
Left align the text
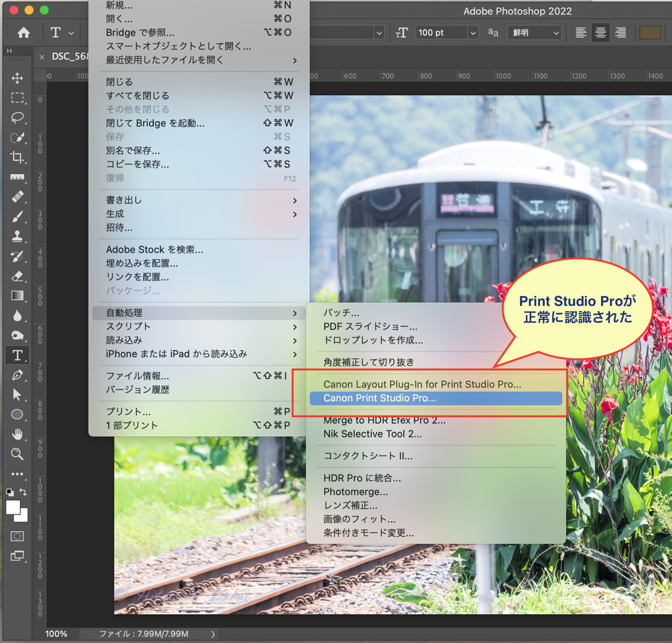pyautogui.click(x=581, y=33)
